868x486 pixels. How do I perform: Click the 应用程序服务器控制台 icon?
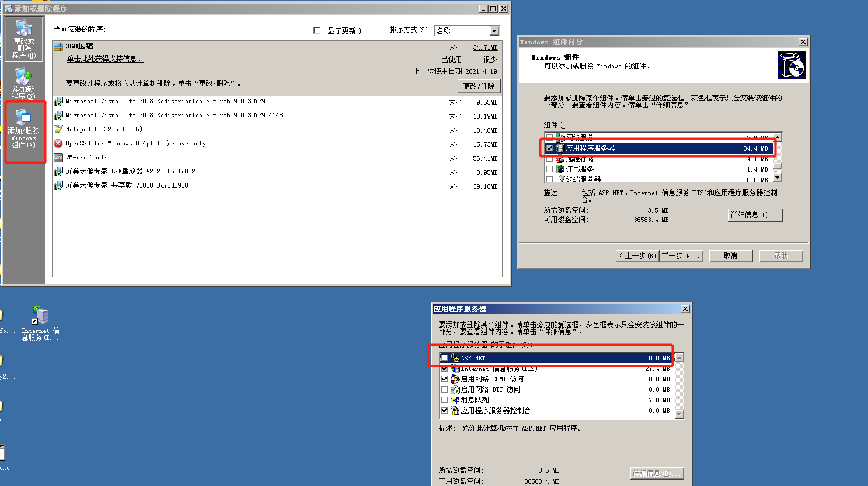click(455, 411)
